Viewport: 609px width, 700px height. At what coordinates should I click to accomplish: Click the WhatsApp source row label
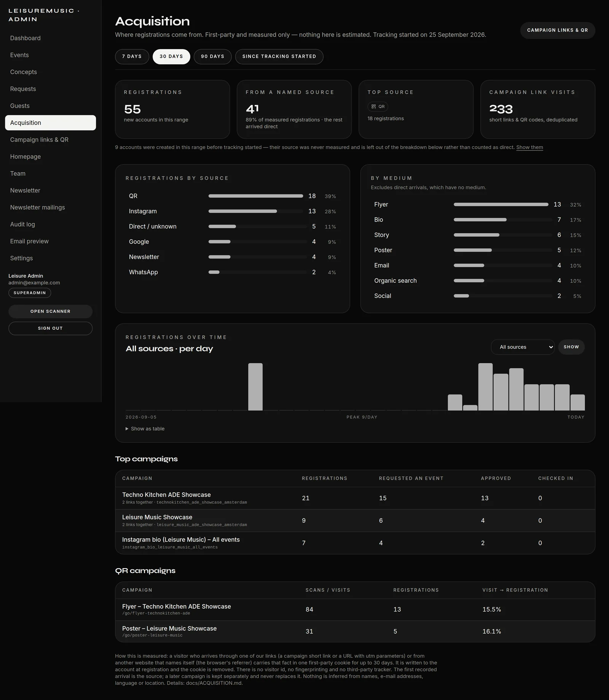pyautogui.click(x=143, y=272)
